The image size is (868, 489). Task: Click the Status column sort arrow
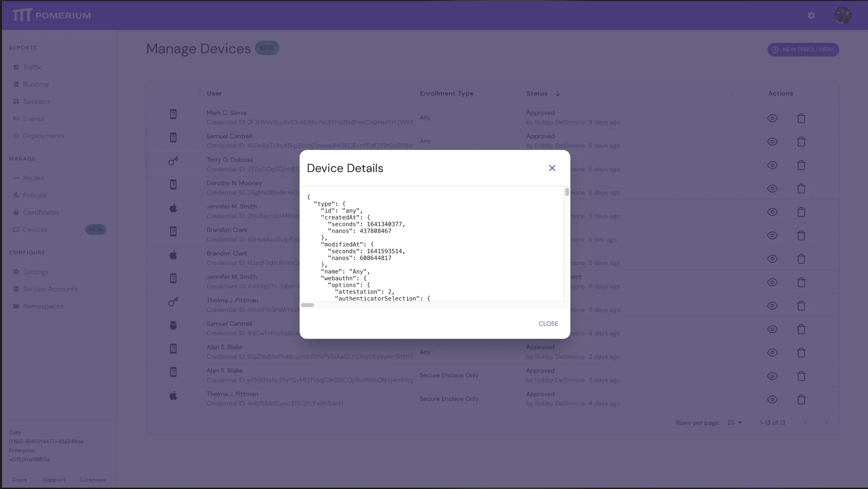click(x=558, y=94)
